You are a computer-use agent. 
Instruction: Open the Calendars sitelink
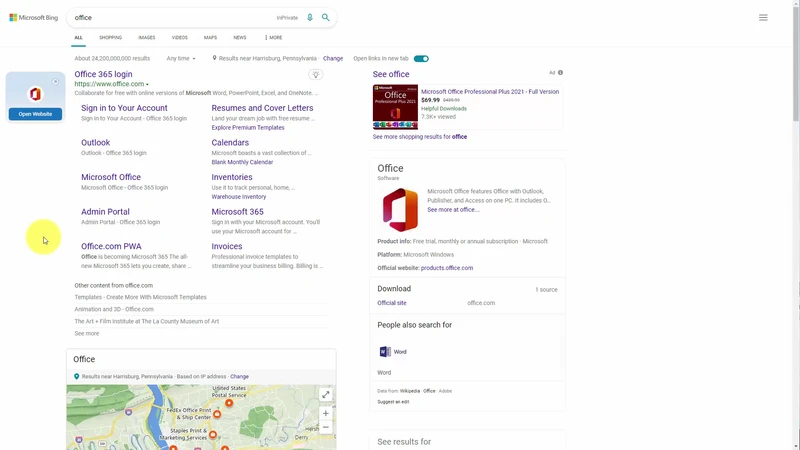pyautogui.click(x=230, y=142)
